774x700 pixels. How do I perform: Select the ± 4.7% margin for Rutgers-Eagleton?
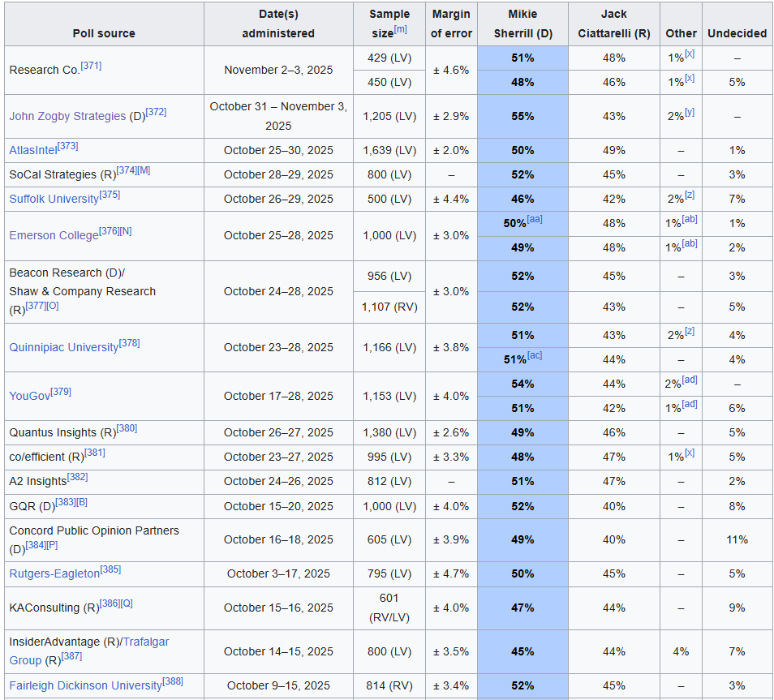(x=451, y=574)
